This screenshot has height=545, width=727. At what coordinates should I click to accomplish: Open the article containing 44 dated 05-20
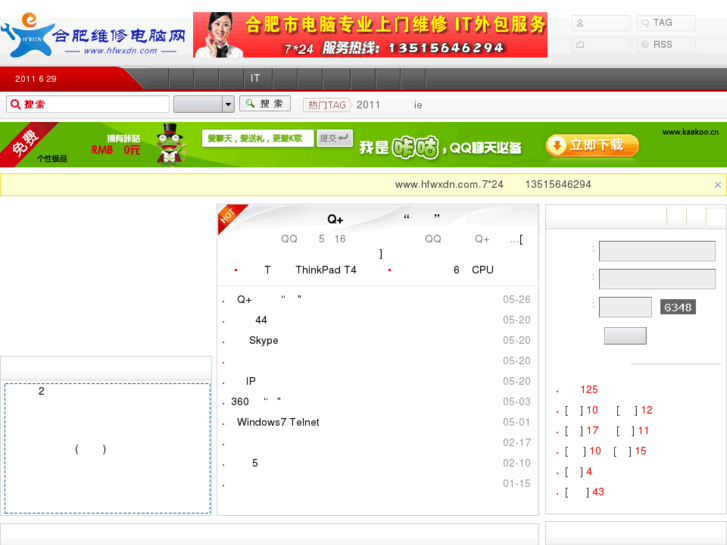point(261,320)
